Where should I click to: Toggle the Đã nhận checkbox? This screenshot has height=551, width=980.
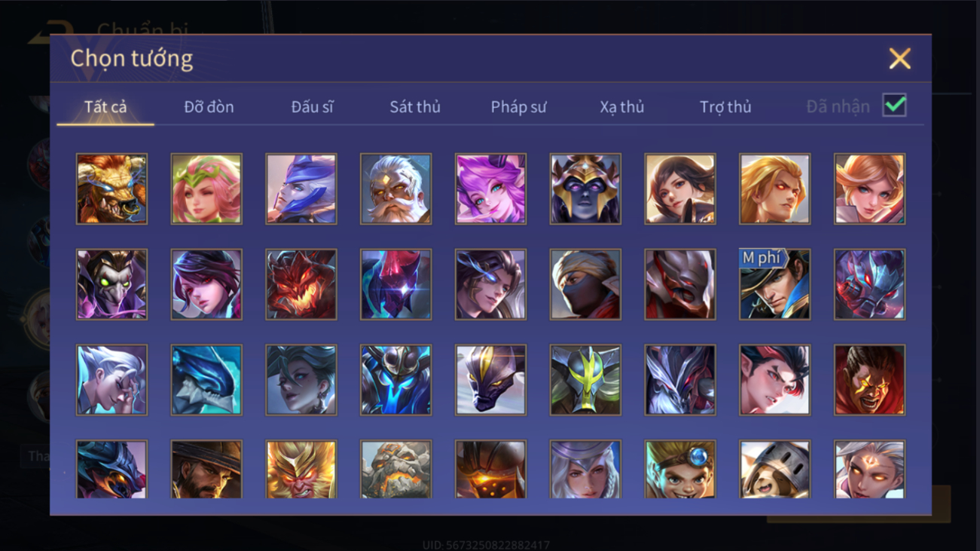(x=894, y=106)
